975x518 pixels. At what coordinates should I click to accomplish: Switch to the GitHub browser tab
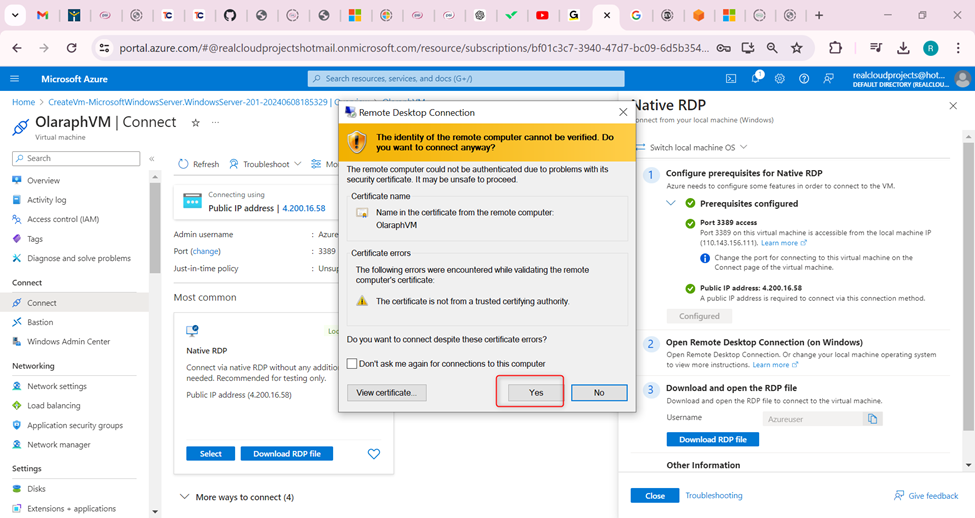230,16
